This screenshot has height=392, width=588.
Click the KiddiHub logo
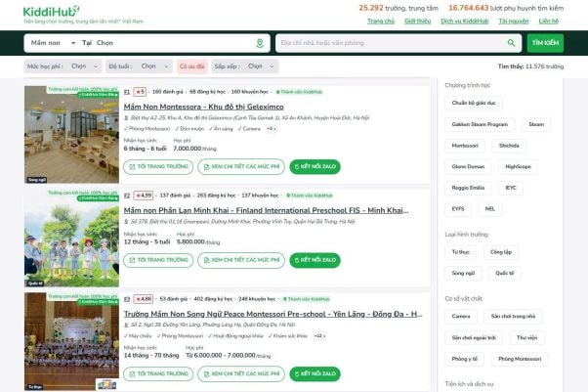coord(52,12)
